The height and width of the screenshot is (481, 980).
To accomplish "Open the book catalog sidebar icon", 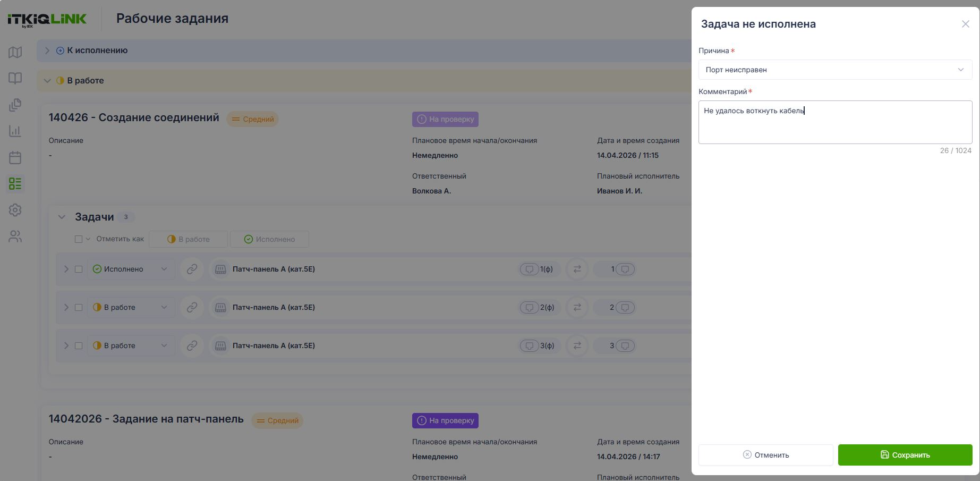I will 15,78.
